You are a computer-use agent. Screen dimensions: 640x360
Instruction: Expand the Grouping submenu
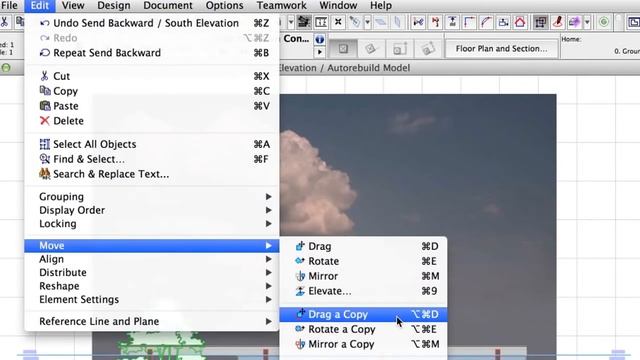coord(152,197)
